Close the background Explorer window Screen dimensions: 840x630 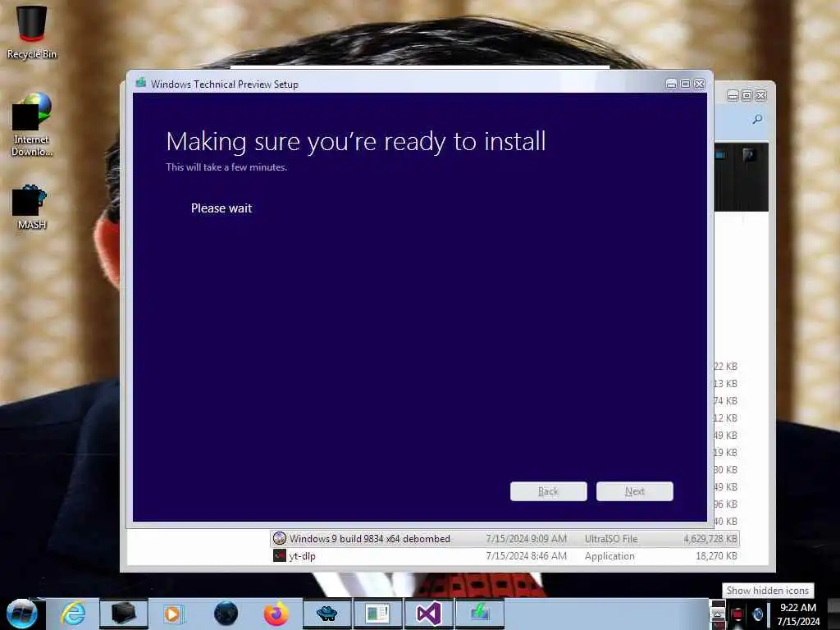coord(760,96)
